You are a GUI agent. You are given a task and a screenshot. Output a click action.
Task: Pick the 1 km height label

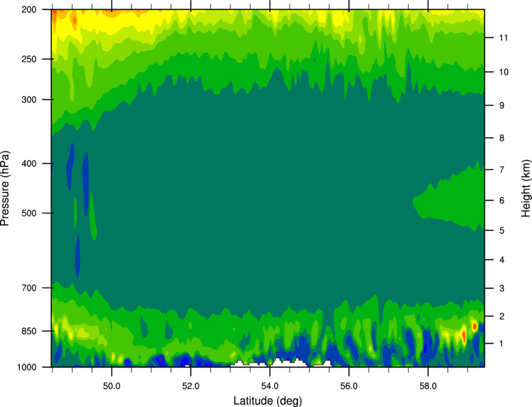coord(502,344)
